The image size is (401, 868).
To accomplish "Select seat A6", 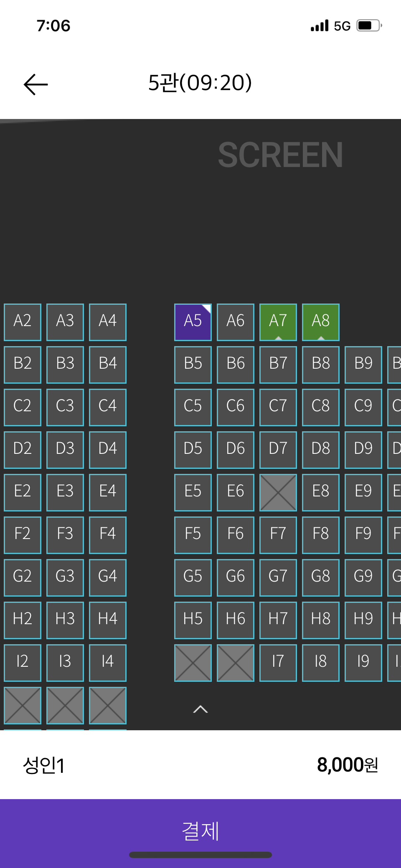I will pyautogui.click(x=236, y=322).
